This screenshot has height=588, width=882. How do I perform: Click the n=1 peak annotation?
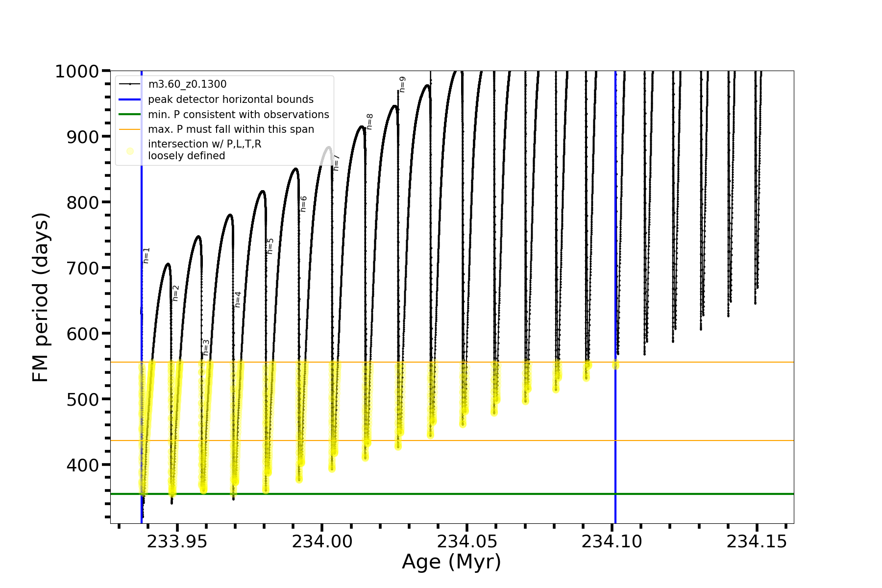(147, 255)
